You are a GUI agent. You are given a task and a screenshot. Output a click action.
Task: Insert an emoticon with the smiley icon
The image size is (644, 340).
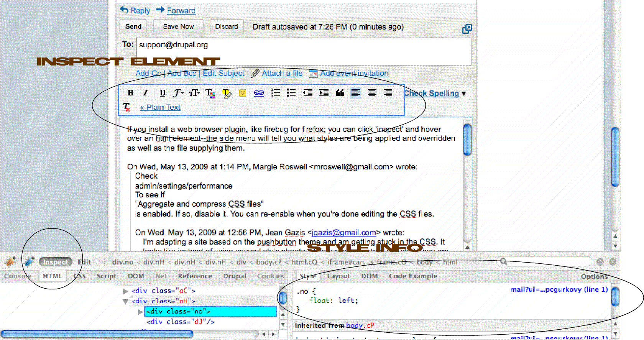242,93
